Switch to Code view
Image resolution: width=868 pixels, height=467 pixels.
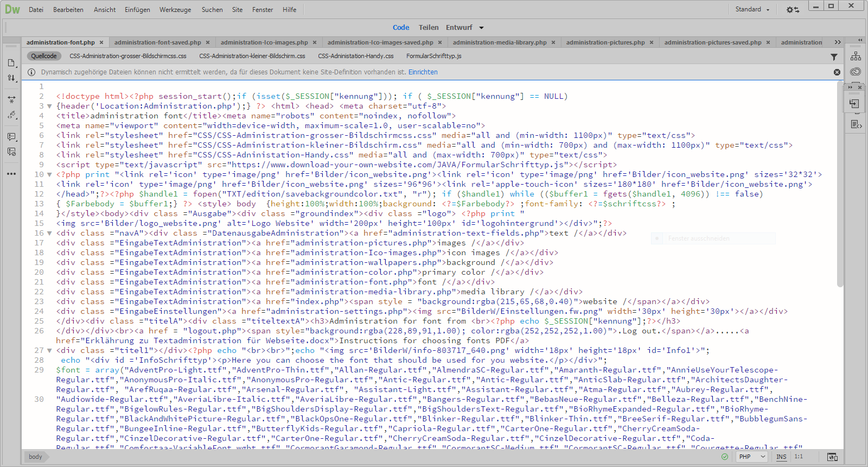pyautogui.click(x=401, y=28)
